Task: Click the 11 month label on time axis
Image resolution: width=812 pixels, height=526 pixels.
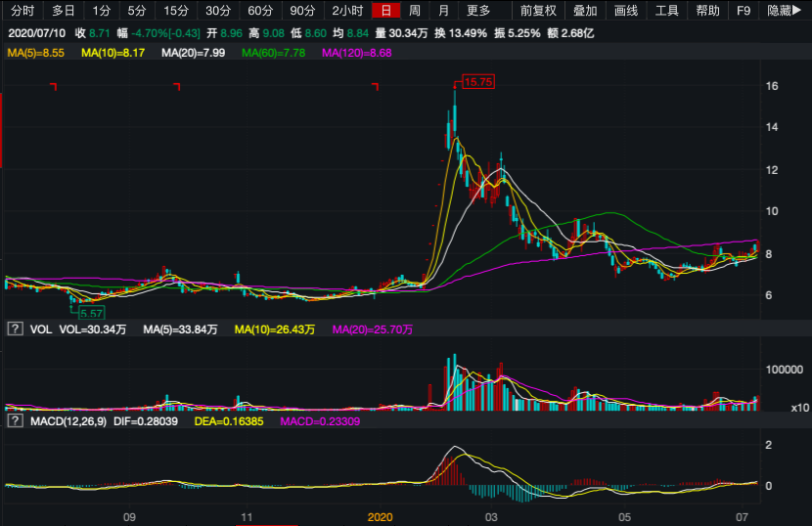Action: tap(247, 516)
